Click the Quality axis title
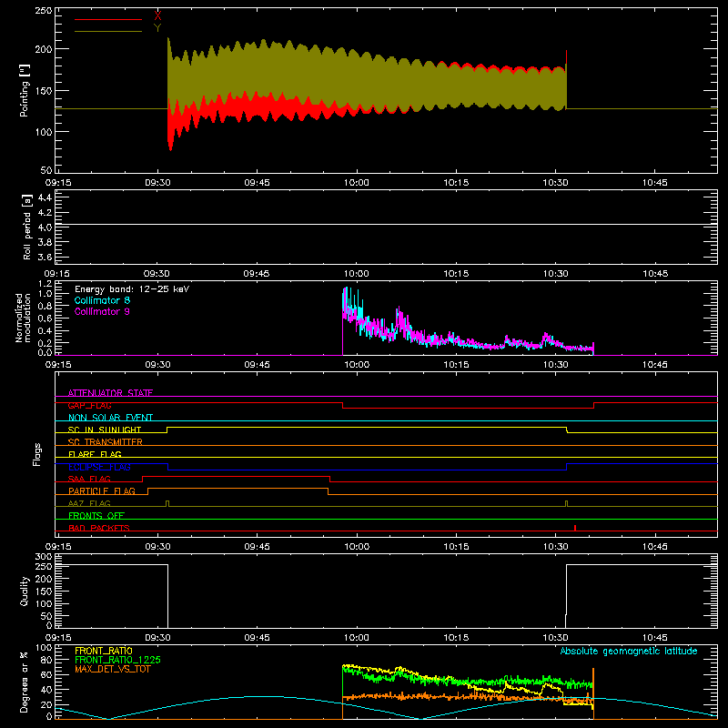The height and width of the screenshot is (728, 728). (25, 591)
